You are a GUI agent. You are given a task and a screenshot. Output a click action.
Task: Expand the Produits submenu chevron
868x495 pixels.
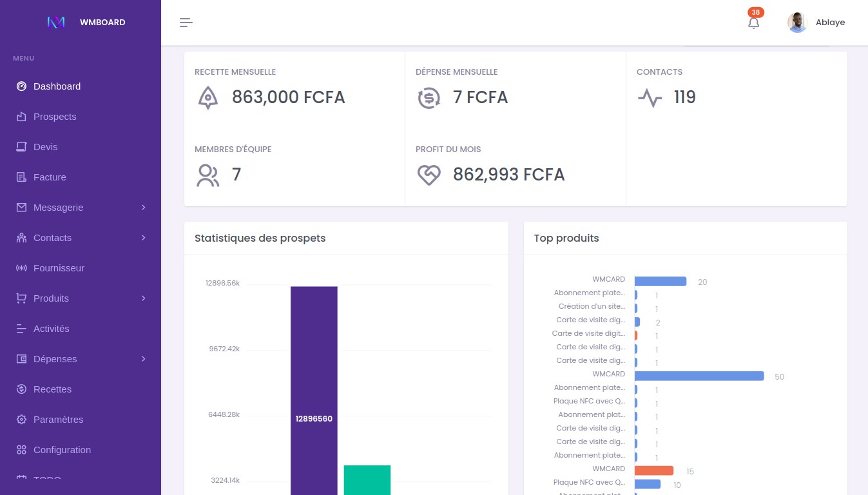pos(144,298)
